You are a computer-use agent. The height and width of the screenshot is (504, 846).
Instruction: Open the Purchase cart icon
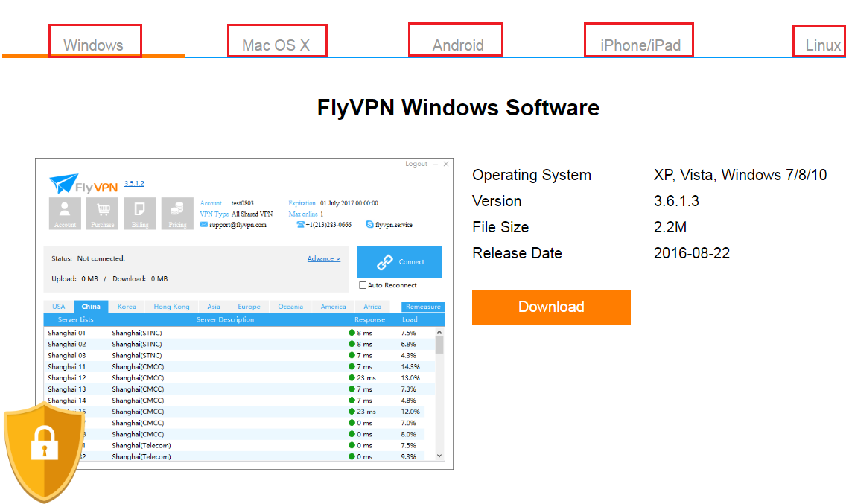(103, 214)
